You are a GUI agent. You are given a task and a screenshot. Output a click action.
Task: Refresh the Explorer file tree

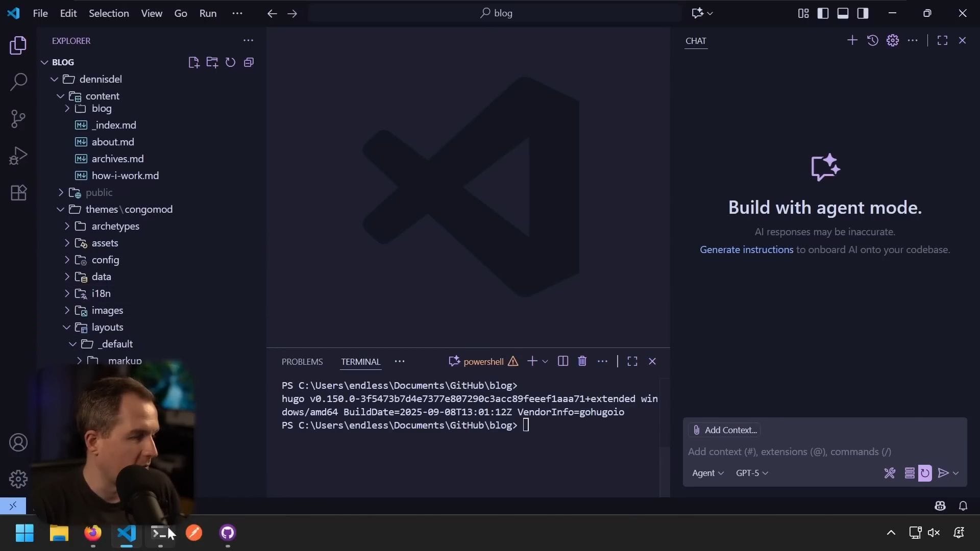[230, 62]
